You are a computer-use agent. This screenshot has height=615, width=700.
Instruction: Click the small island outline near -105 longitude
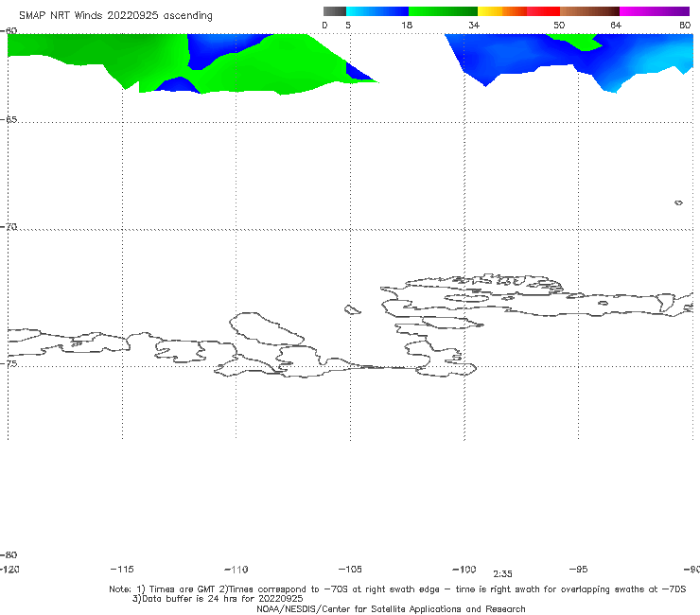click(352, 309)
